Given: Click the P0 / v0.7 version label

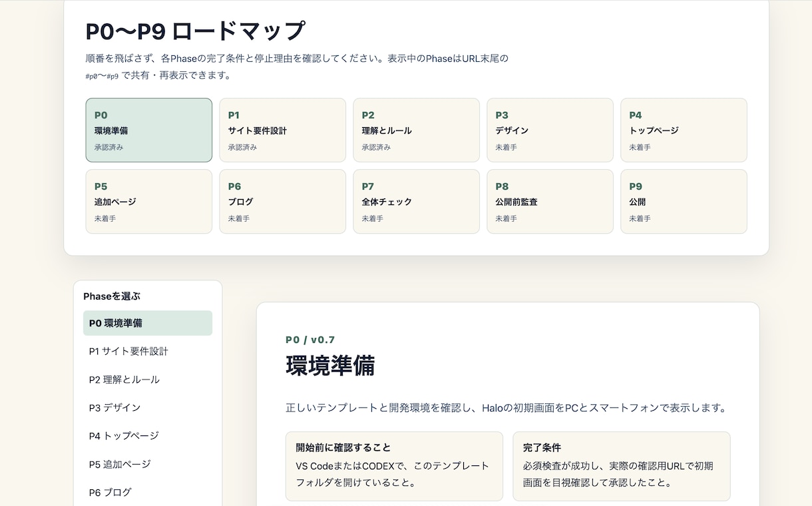Looking at the screenshot, I should pyautogui.click(x=310, y=340).
